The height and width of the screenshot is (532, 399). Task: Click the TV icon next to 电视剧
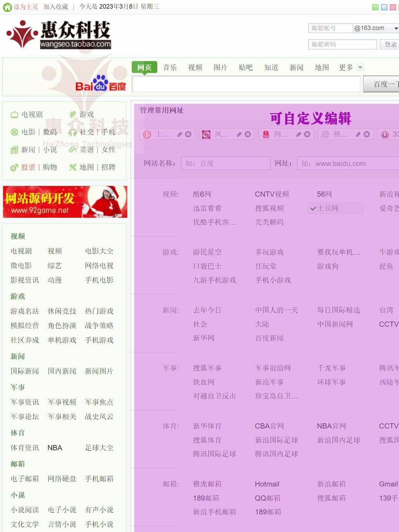(14, 115)
